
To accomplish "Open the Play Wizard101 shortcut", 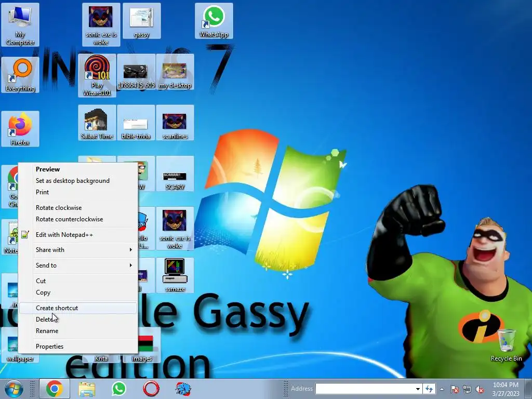I will pos(97,75).
